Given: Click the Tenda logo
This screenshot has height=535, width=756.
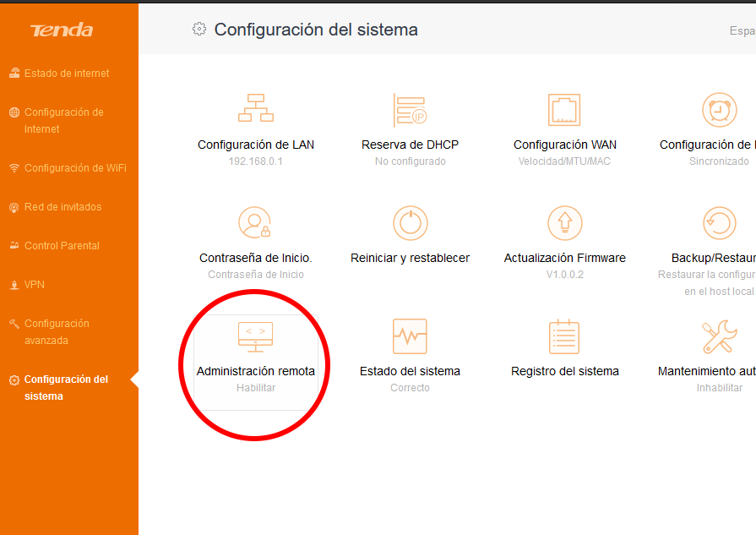Looking at the screenshot, I should coord(62,30).
